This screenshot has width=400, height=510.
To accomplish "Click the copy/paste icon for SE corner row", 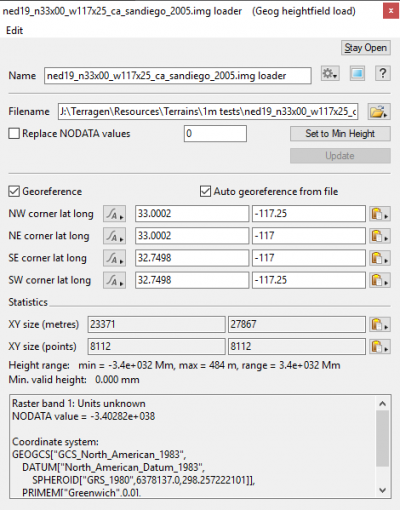I will coord(379,258).
